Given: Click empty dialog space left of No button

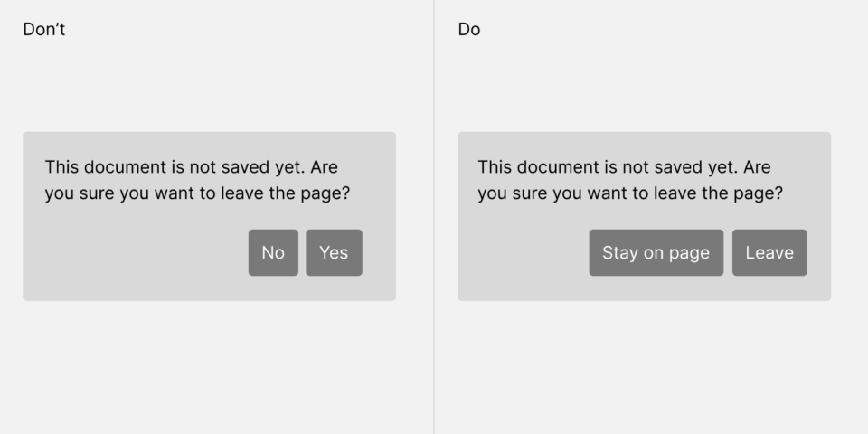Looking at the screenshot, I should (x=136, y=253).
